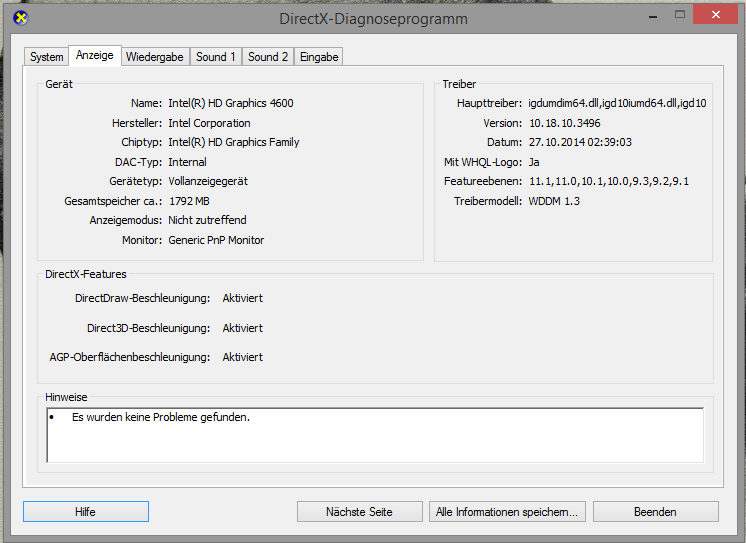Click the Anzeigemodus value Nicht zutreffend
This screenshot has width=746, height=543.
207,220
